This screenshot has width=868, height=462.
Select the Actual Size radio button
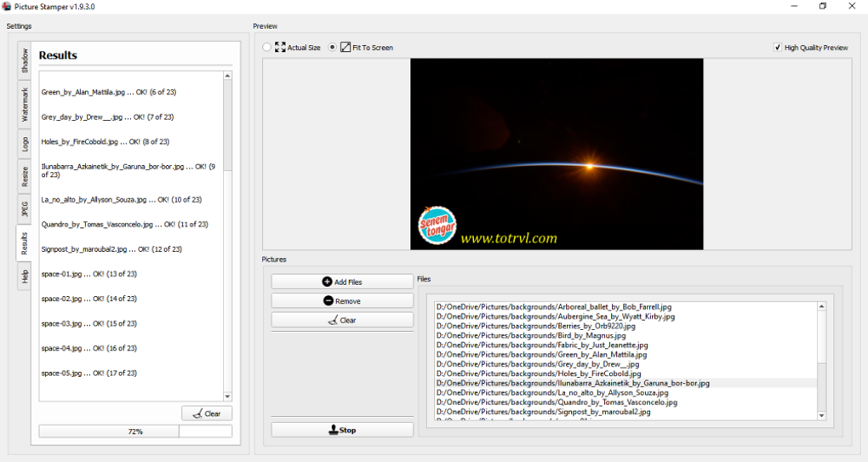point(267,48)
